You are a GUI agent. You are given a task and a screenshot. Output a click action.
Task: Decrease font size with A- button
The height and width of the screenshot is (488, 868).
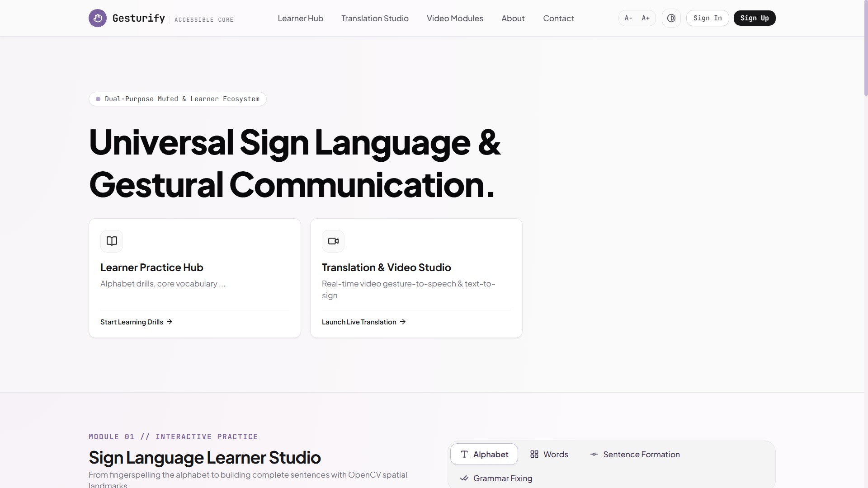[x=628, y=18]
